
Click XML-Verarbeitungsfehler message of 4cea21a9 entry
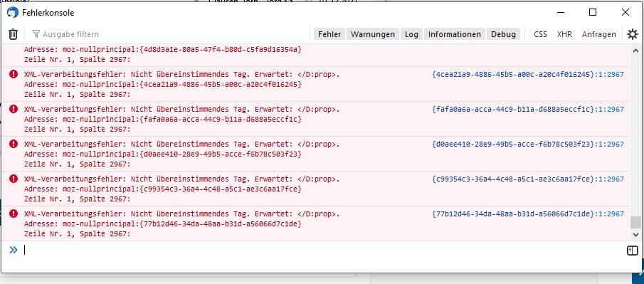click(182, 75)
